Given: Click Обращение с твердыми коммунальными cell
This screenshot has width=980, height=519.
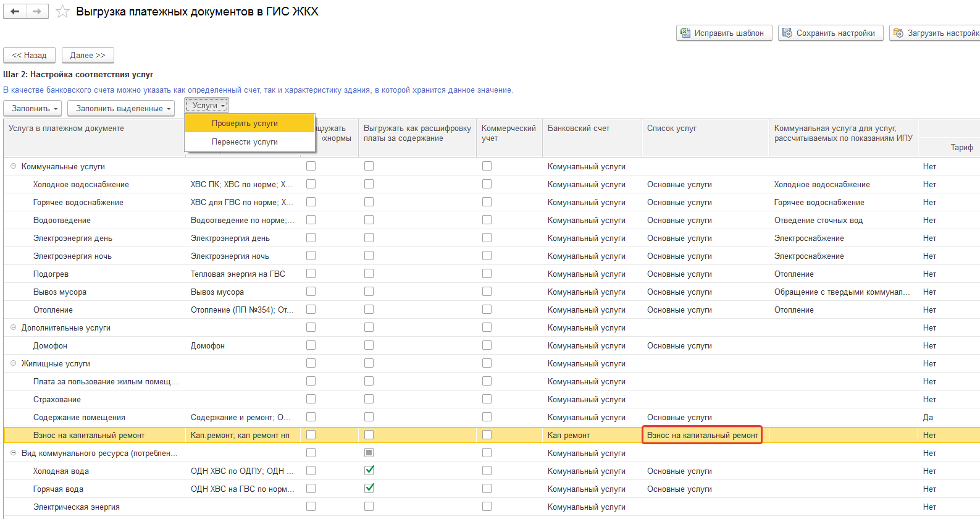Looking at the screenshot, I should tap(842, 292).
